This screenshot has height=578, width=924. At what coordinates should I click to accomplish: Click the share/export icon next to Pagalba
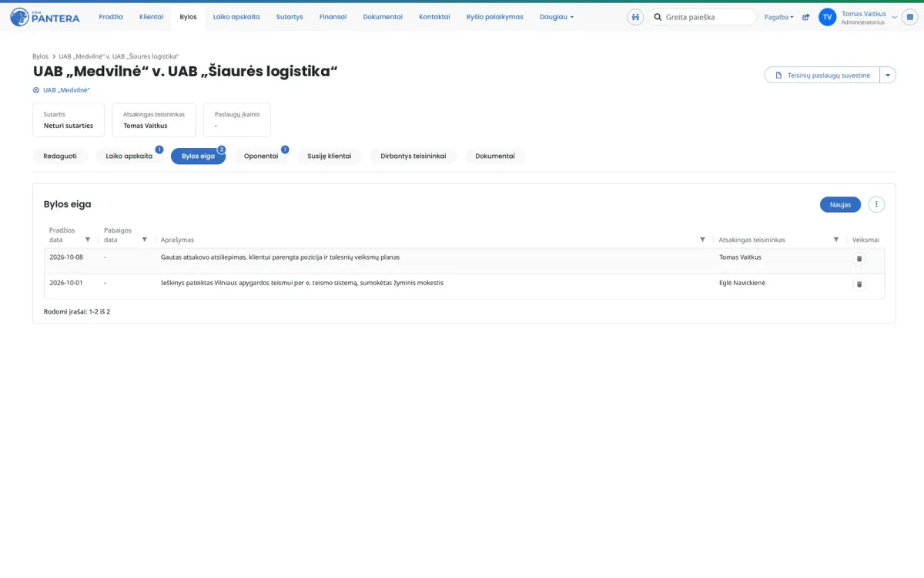pos(806,17)
